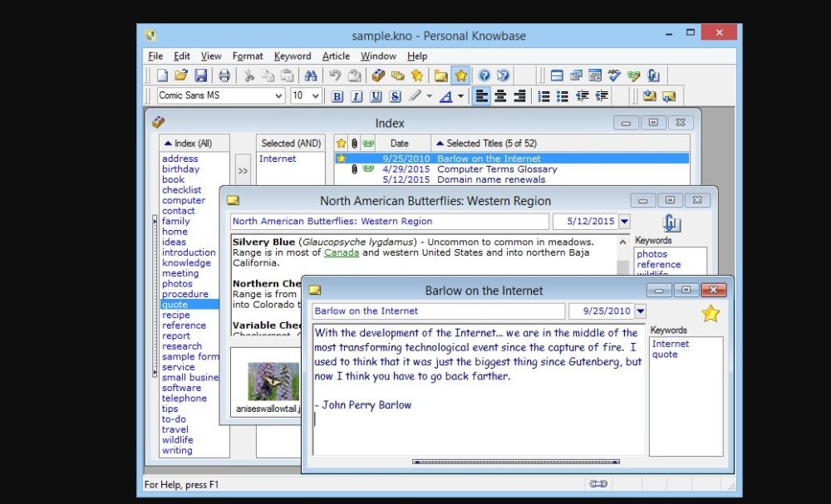
Task: Open font color picker arrow
Action: pos(460,96)
